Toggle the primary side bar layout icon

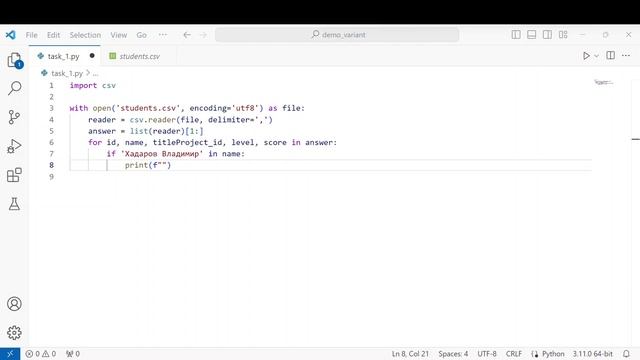[516, 35]
